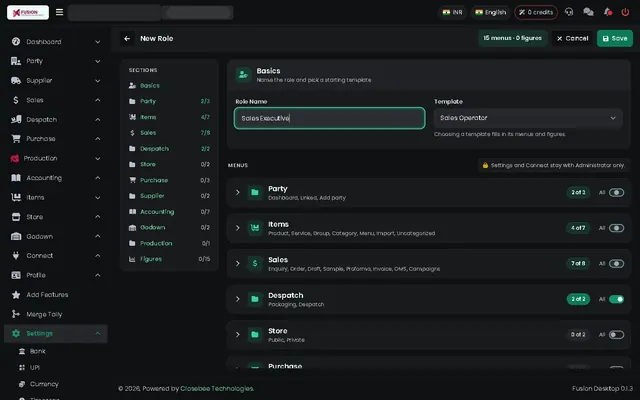The height and width of the screenshot is (400, 640).
Task: Open the English language selector
Action: (491, 12)
